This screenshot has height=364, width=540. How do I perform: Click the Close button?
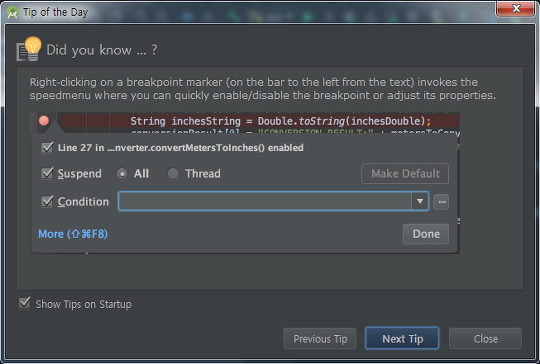pyautogui.click(x=486, y=339)
